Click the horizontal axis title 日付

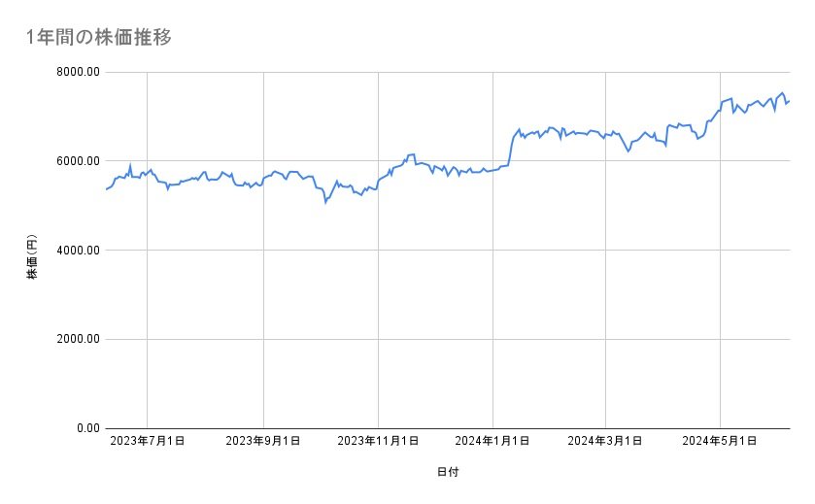(x=448, y=473)
